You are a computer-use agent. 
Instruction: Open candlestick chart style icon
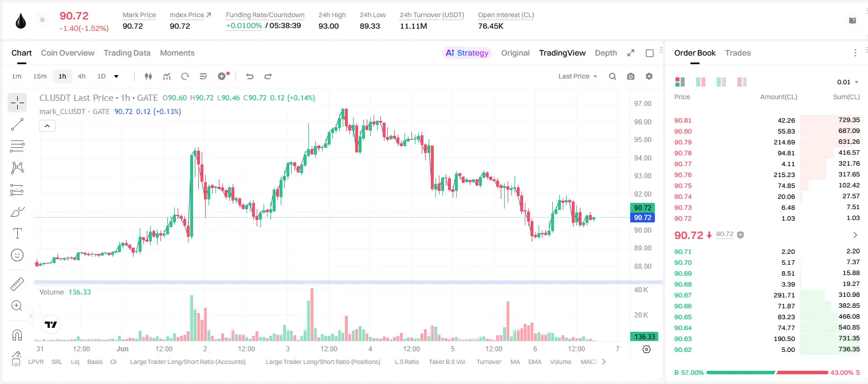click(148, 76)
